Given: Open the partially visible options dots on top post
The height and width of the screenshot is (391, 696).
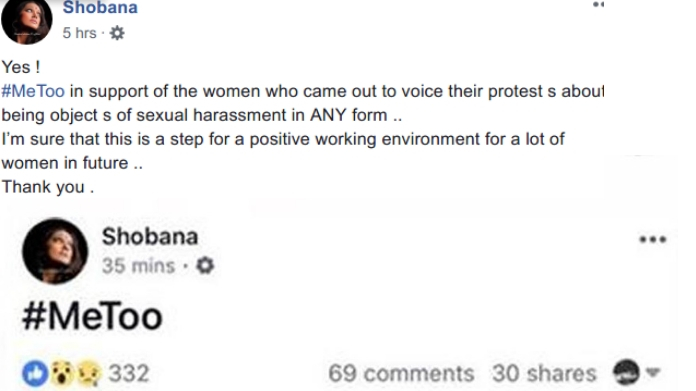Looking at the screenshot, I should pos(598,4).
